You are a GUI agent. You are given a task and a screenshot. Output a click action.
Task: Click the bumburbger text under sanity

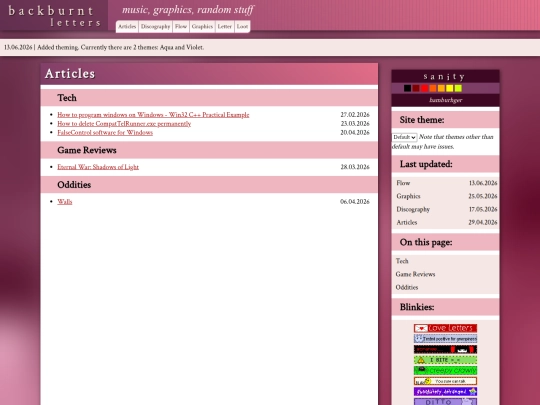pos(446,100)
